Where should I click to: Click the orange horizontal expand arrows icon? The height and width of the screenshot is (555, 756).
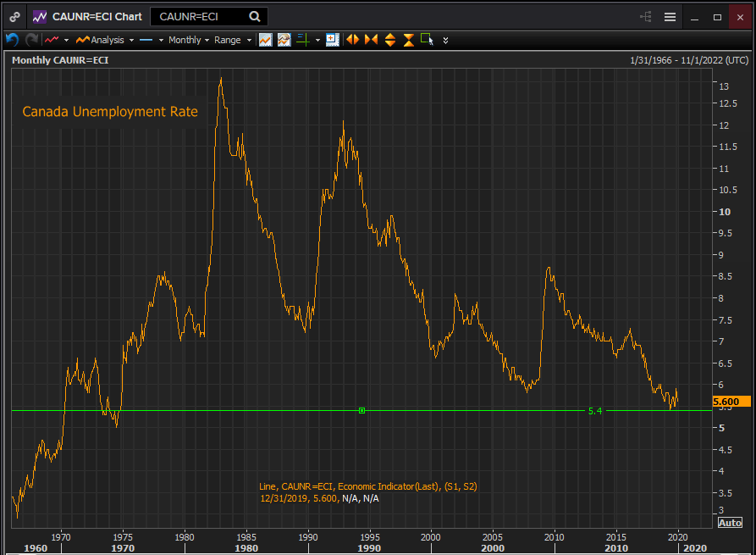click(x=352, y=40)
